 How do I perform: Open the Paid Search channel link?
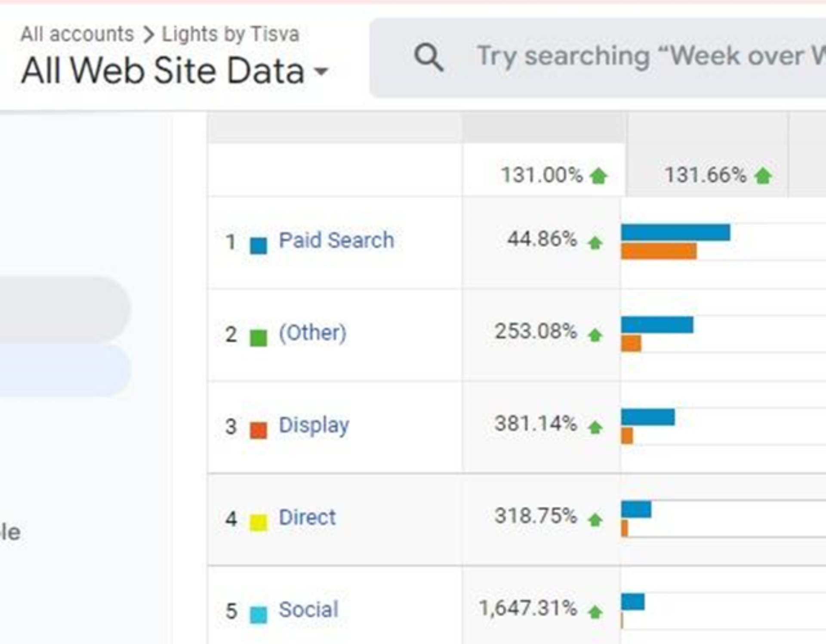click(x=336, y=240)
